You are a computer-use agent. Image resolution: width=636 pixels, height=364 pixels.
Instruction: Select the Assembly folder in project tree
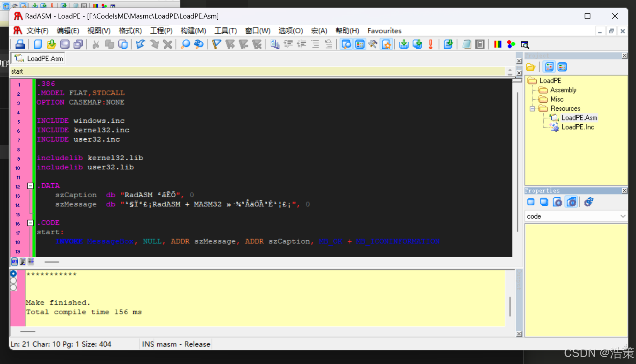563,90
